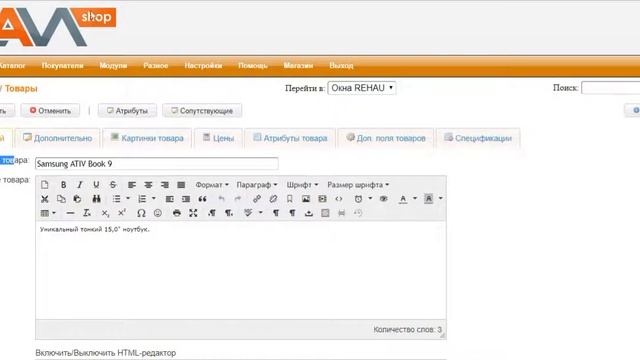This screenshot has width=640, height=360.
Task: Click the Redo arrow icon
Action: click(x=238, y=199)
